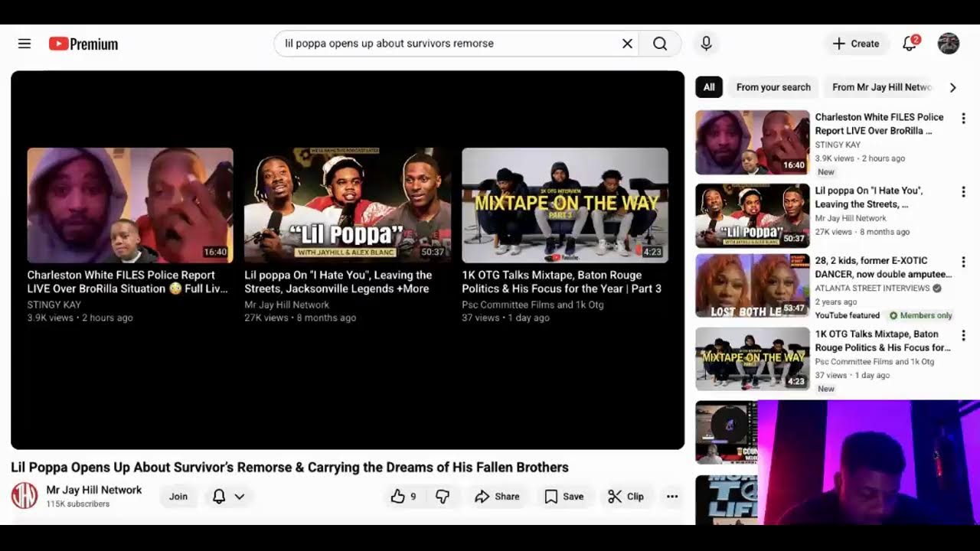Image resolution: width=980 pixels, height=551 pixels.
Task: Like this video
Action: pyautogui.click(x=403, y=497)
